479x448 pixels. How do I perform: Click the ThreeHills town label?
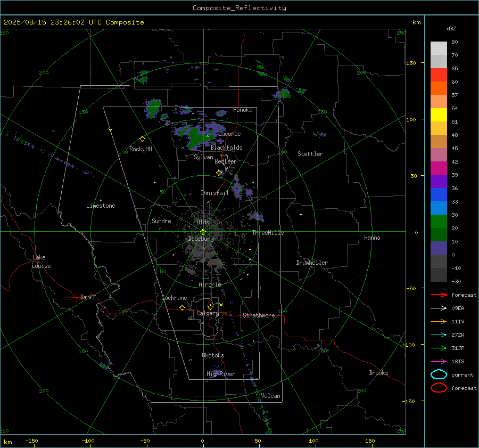(268, 233)
